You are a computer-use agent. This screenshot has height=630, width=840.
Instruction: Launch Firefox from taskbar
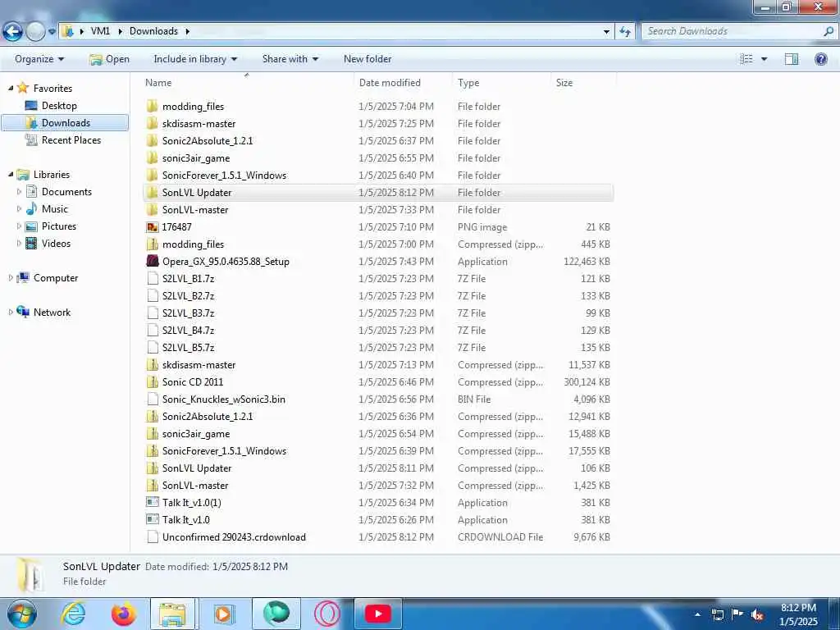click(124, 614)
